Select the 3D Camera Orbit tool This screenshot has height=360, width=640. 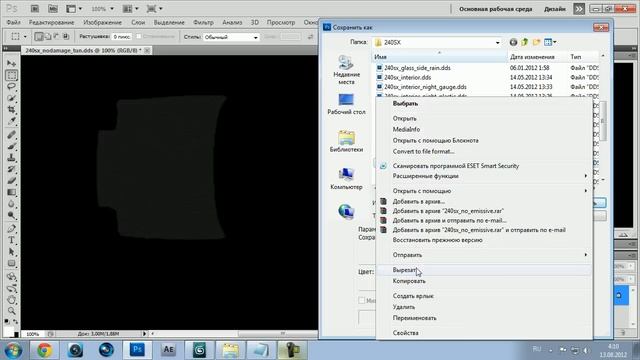click(x=11, y=288)
